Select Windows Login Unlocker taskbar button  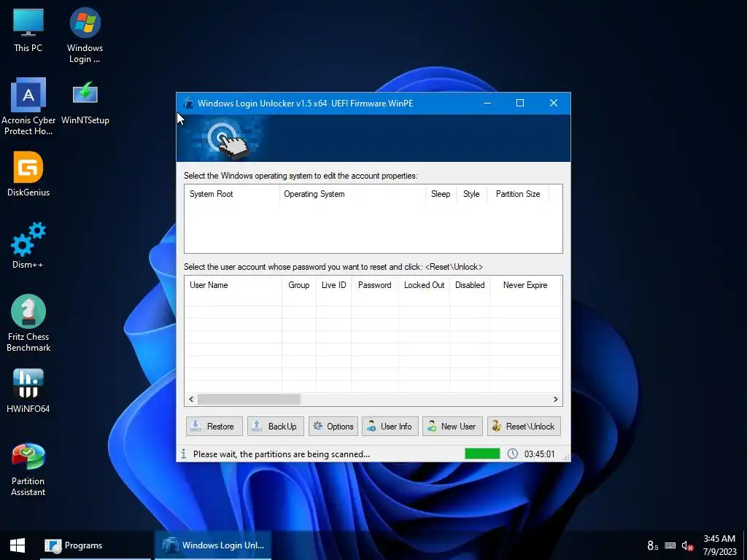[x=213, y=545]
